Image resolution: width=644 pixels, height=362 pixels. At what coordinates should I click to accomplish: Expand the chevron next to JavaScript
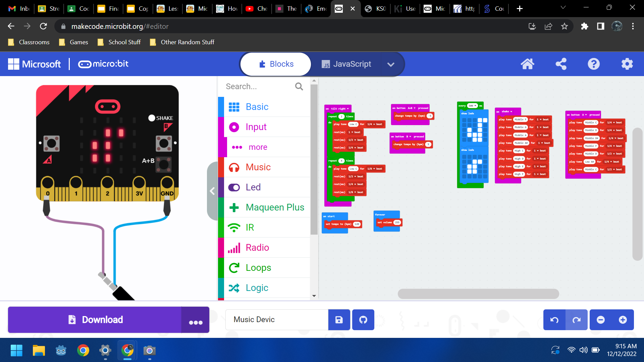tap(391, 64)
